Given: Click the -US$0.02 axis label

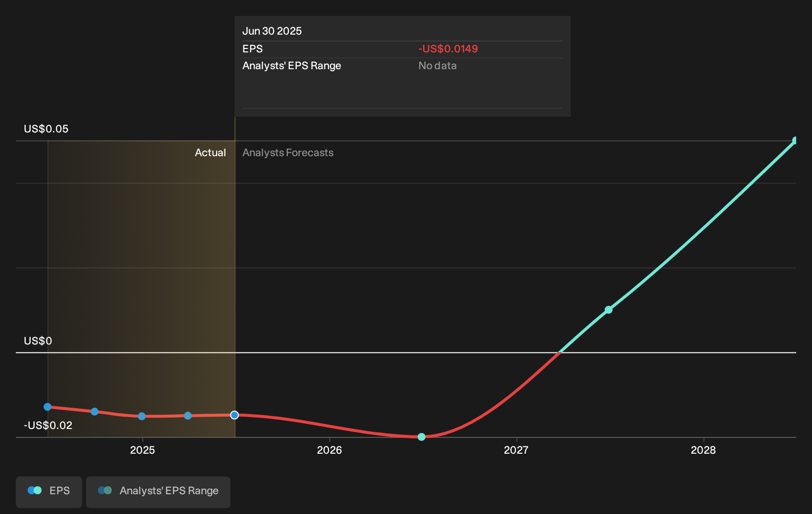Looking at the screenshot, I should coord(48,426).
